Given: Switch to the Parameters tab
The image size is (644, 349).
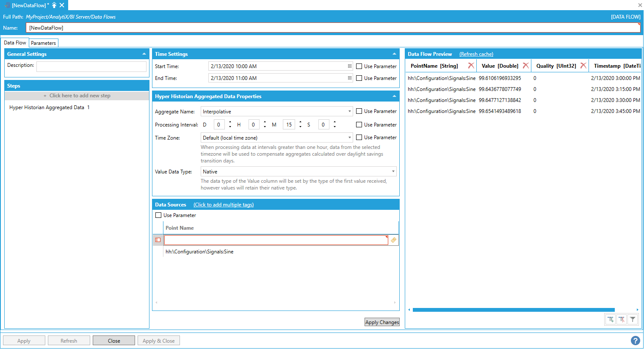Looking at the screenshot, I should click(43, 43).
